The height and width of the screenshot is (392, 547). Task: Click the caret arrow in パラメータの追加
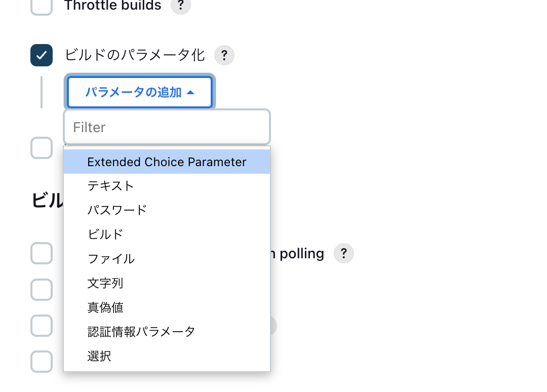190,92
